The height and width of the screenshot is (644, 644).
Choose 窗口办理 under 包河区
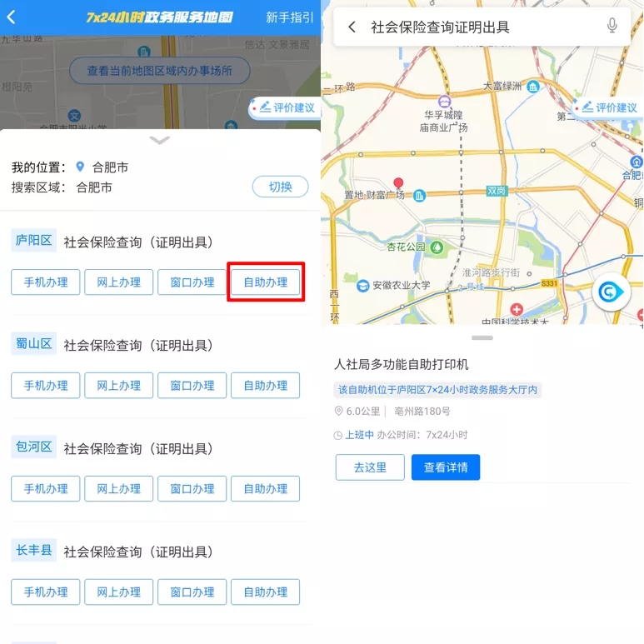pos(192,489)
